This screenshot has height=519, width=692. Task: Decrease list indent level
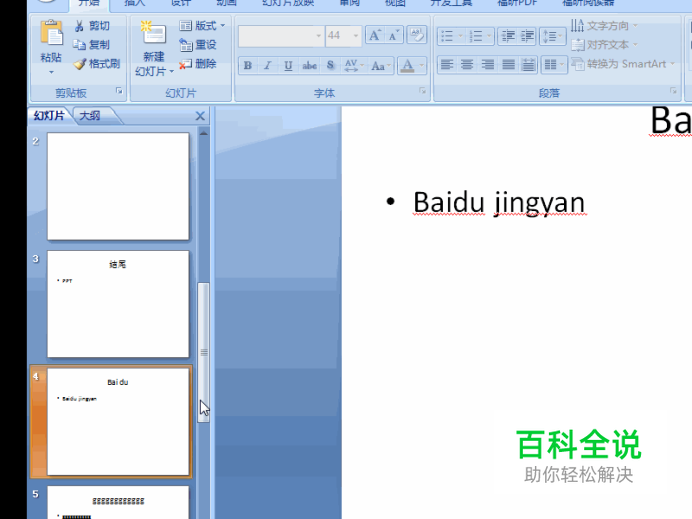[x=508, y=36]
